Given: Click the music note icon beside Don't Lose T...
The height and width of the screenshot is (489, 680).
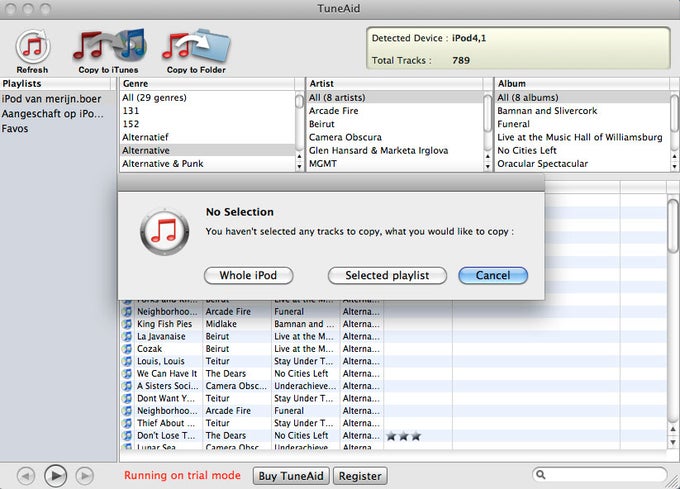Looking at the screenshot, I should (127, 435).
